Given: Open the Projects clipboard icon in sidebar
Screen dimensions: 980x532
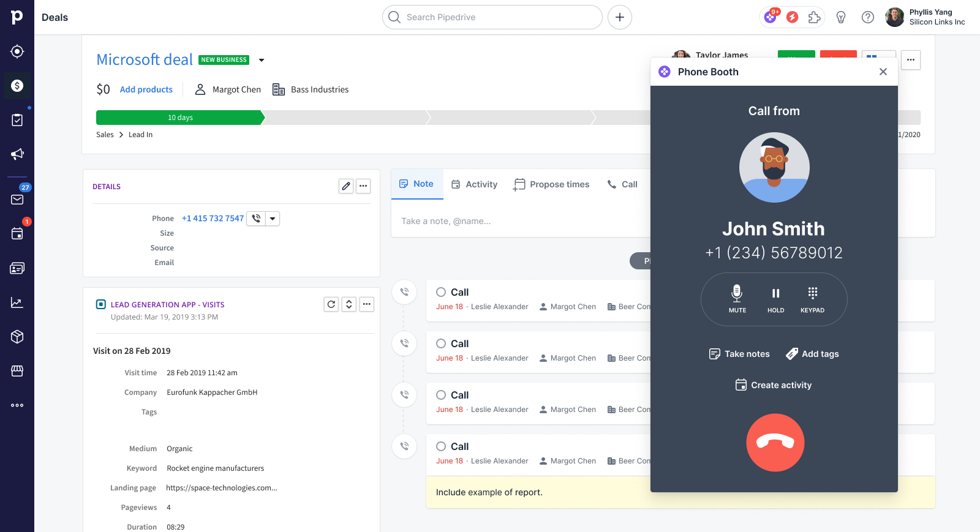Looking at the screenshot, I should click(17, 120).
